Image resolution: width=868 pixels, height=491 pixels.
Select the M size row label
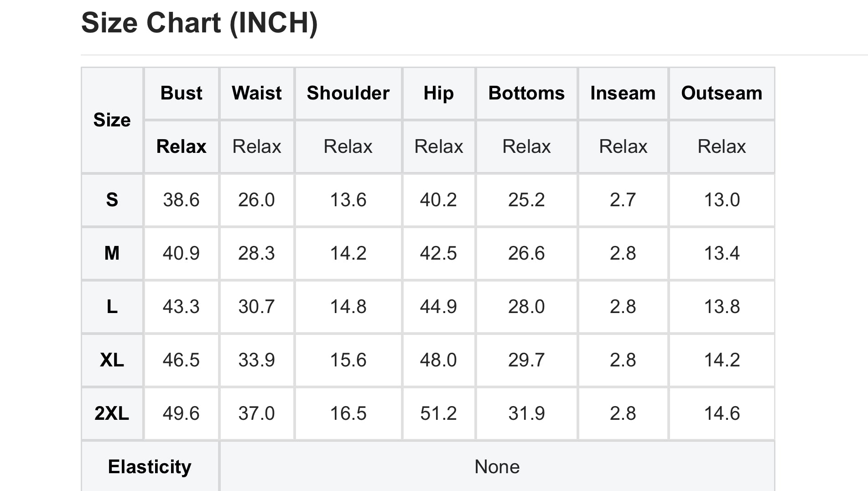[112, 253]
